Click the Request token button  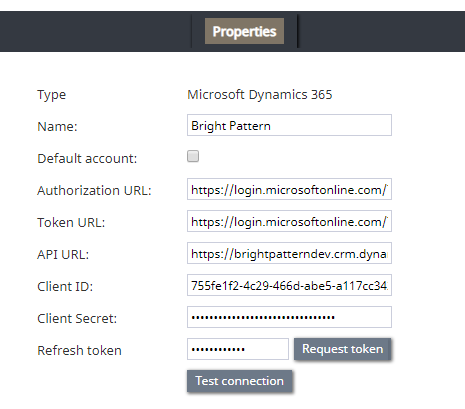pos(342,349)
